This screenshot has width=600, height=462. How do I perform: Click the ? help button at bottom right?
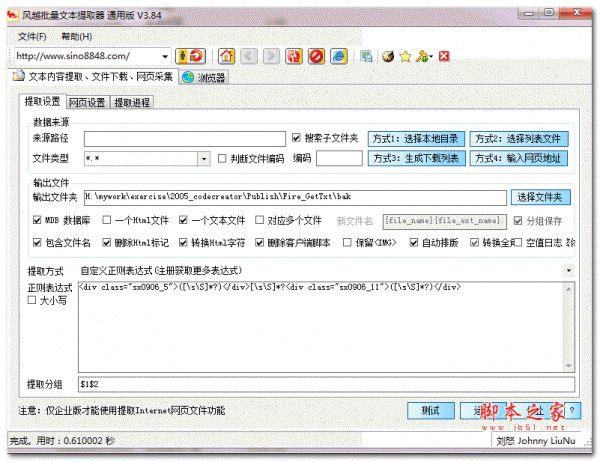pos(572,411)
